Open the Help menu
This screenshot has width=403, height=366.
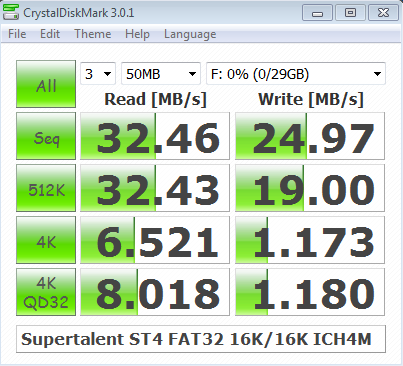(x=137, y=34)
